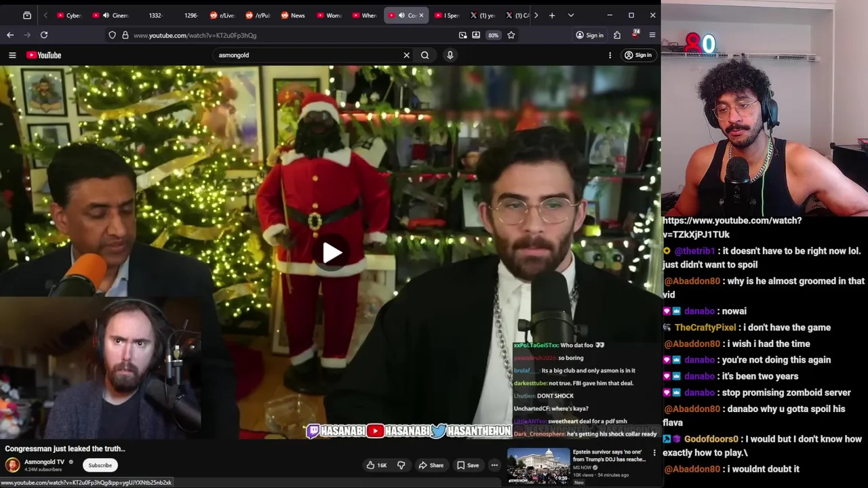Screen dimensions: 868x488
Task: Open the Epstein survivor recommended video thumbnail
Action: (539, 465)
